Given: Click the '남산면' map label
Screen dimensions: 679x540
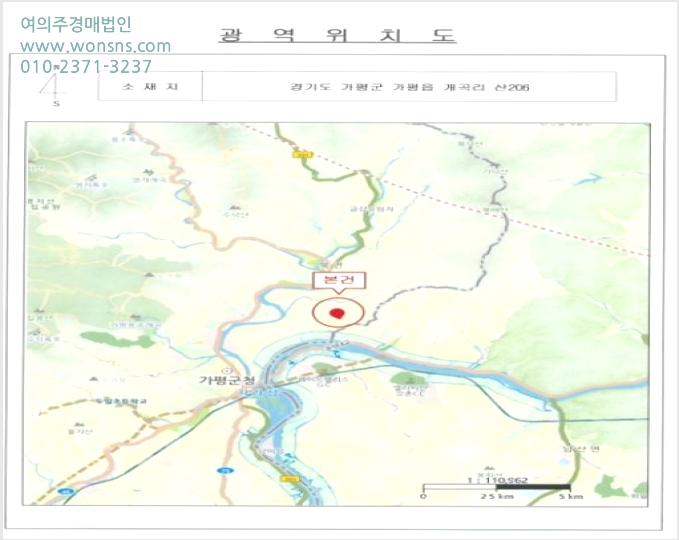Looking at the screenshot, I should coord(581,449).
